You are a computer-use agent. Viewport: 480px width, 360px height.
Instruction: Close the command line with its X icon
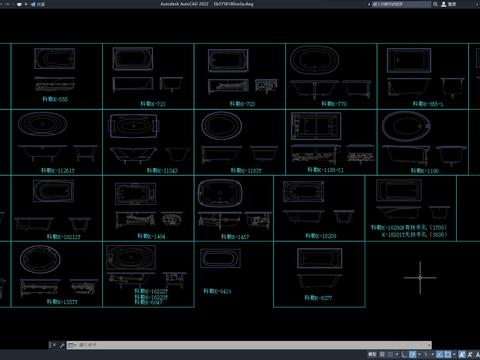(x=53, y=345)
